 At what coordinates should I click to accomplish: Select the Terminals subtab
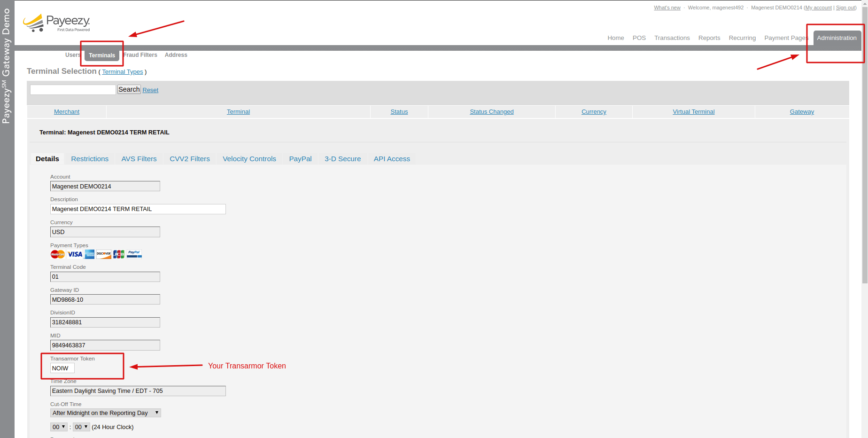tap(102, 55)
